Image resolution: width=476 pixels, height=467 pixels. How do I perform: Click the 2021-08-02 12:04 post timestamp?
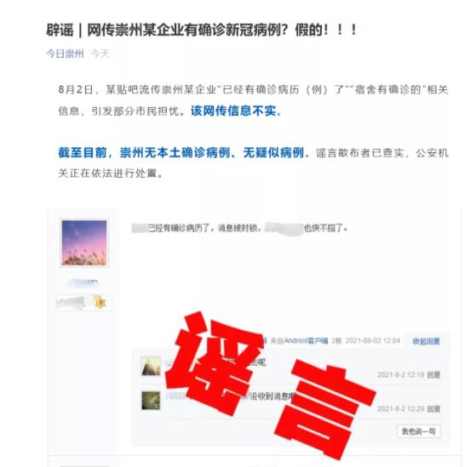tap(373, 341)
